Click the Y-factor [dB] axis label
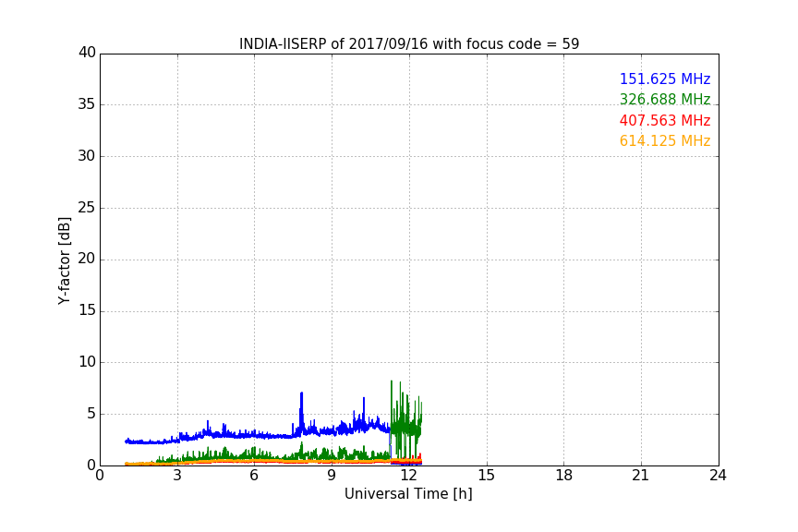The image size is (798, 532). click(x=64, y=260)
